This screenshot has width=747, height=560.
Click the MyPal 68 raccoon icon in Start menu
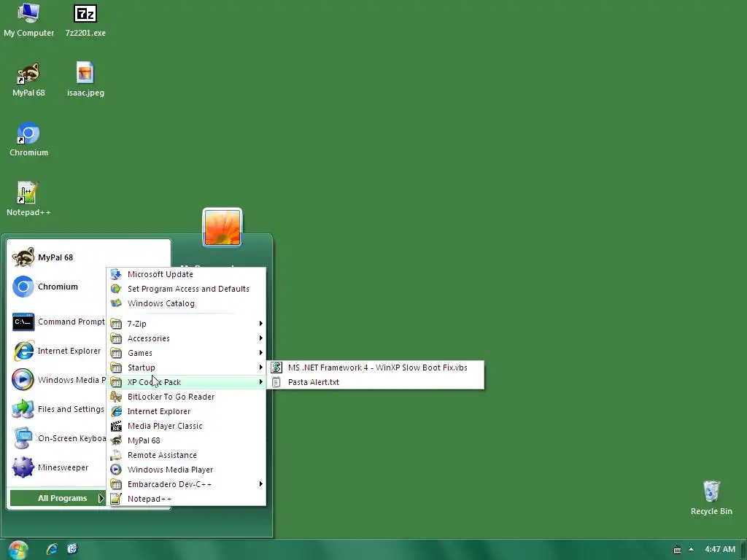click(23, 257)
